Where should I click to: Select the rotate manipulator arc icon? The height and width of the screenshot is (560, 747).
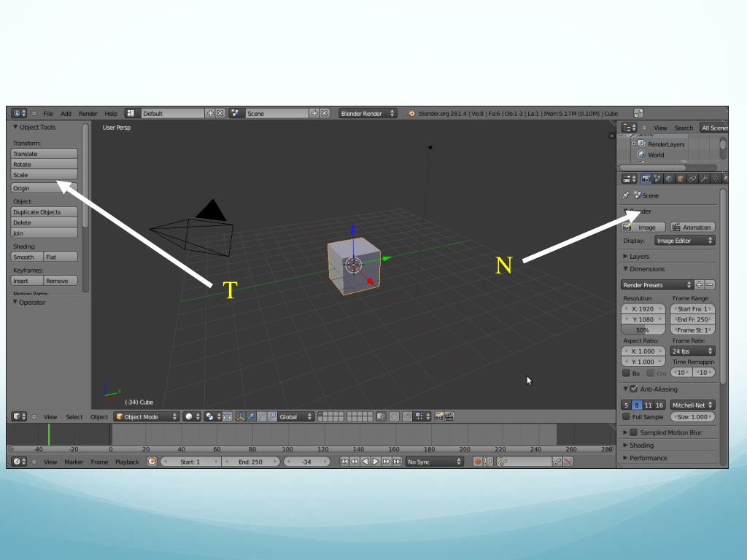click(262, 416)
